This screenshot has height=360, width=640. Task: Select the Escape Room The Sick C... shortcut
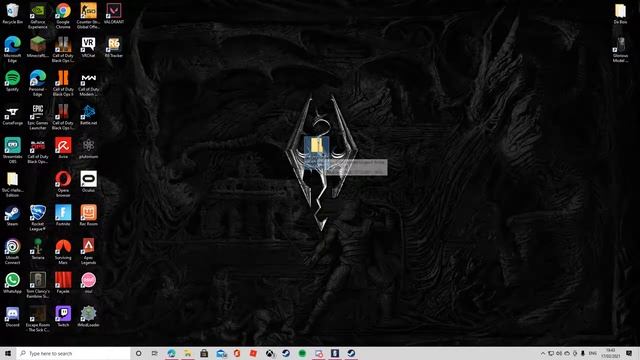pyautogui.click(x=38, y=319)
